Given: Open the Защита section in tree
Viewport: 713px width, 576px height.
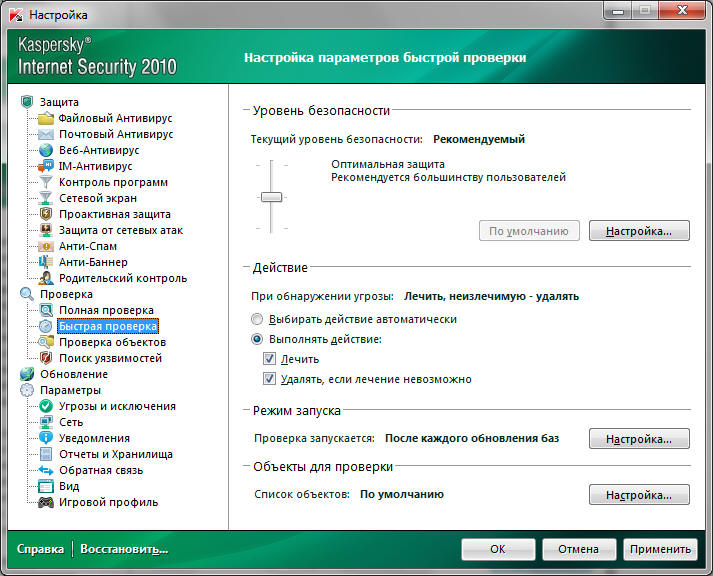Looking at the screenshot, I should click(x=60, y=102).
